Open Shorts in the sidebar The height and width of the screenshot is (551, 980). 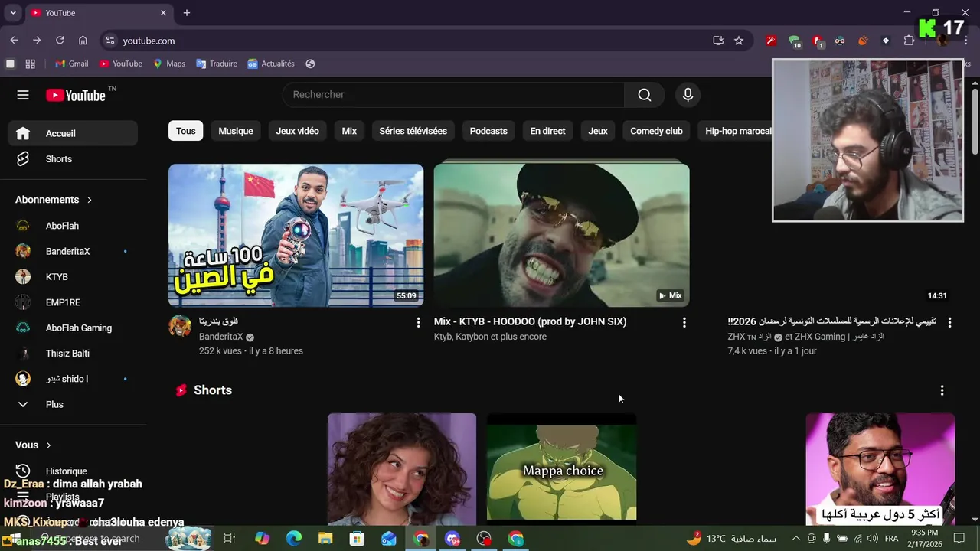point(73,159)
